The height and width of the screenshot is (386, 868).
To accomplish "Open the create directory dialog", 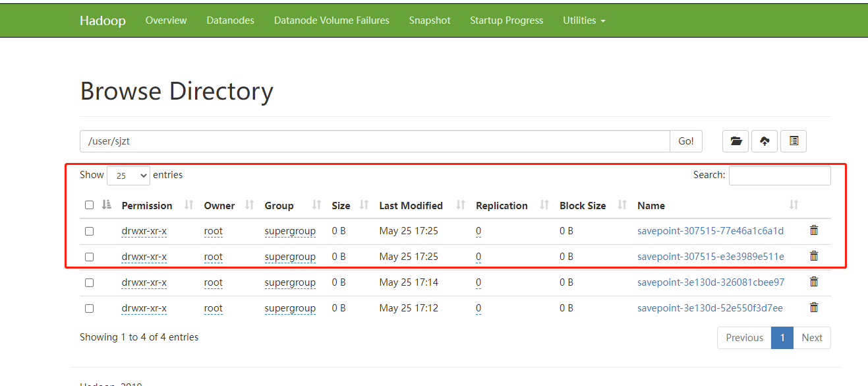I will tap(736, 141).
